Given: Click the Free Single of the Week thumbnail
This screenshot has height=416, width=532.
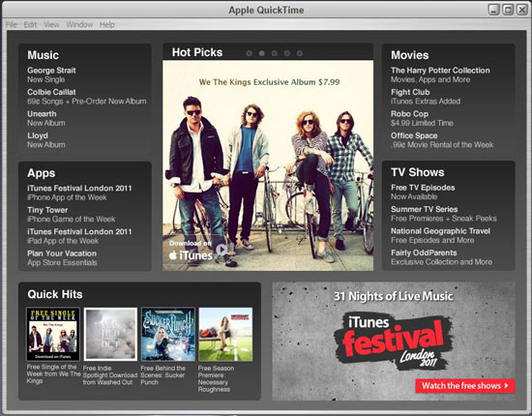Looking at the screenshot, I should [53, 334].
